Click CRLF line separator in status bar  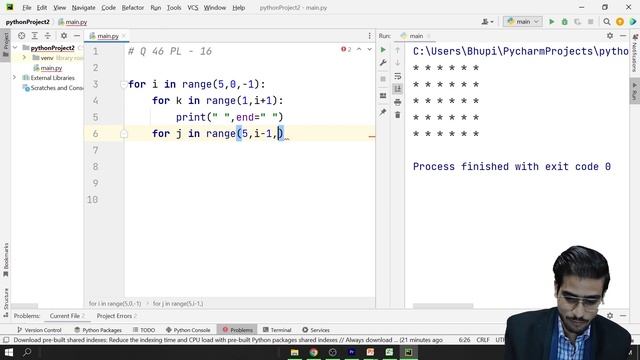tap(483, 340)
